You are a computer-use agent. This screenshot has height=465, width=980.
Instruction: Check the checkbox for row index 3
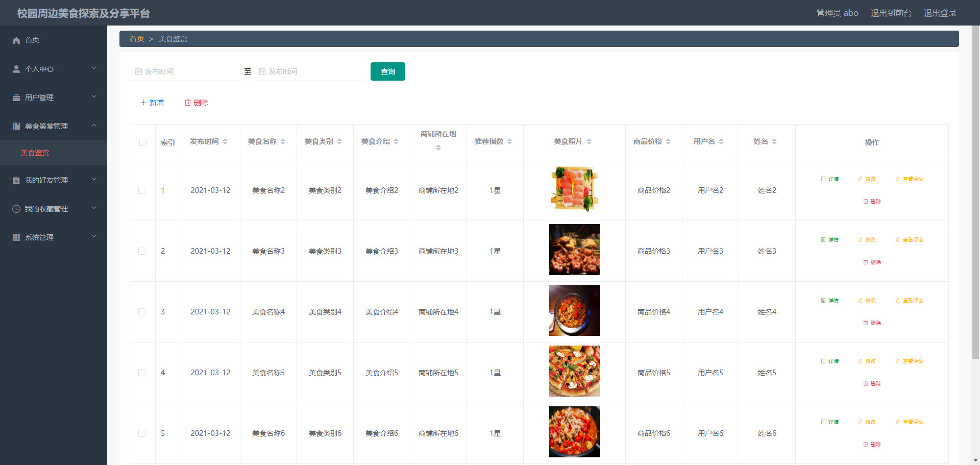pos(142,312)
